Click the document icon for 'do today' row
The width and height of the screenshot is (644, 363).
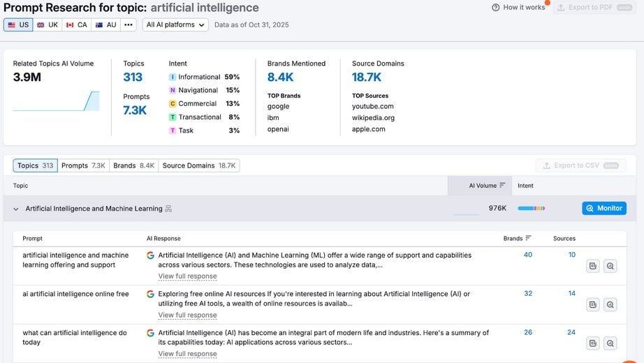pyautogui.click(x=592, y=343)
